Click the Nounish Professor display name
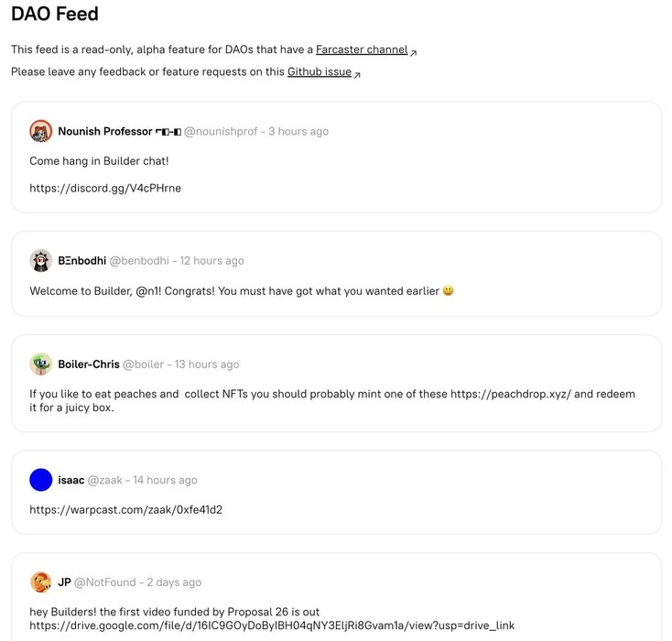 105,131
